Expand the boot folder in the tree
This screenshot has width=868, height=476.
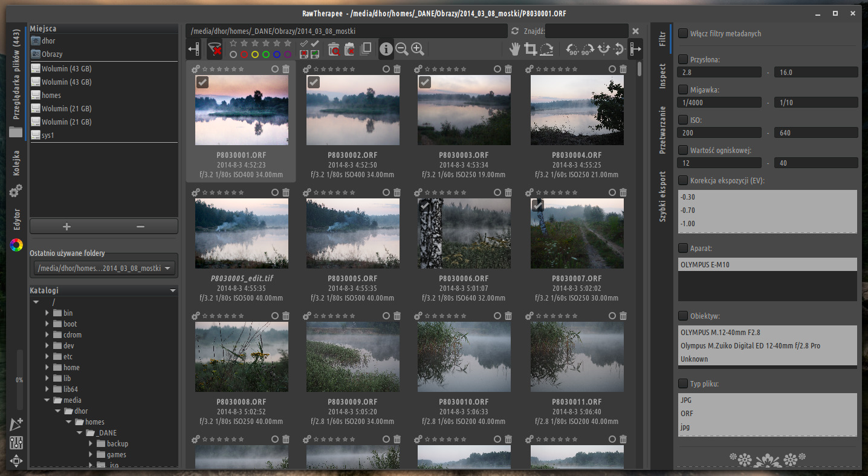point(47,324)
